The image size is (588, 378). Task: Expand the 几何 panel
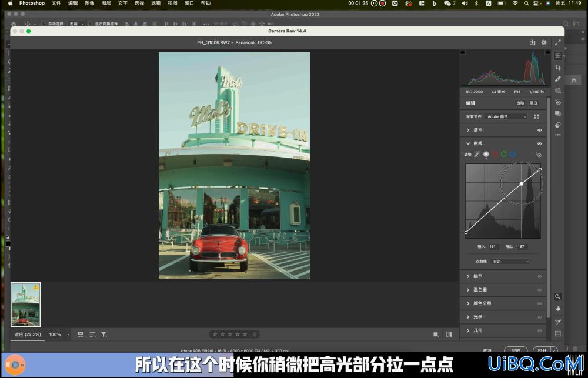pos(468,330)
